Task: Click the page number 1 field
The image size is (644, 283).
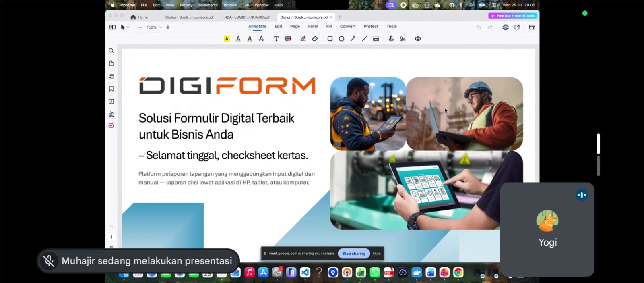Action: click(x=111, y=237)
